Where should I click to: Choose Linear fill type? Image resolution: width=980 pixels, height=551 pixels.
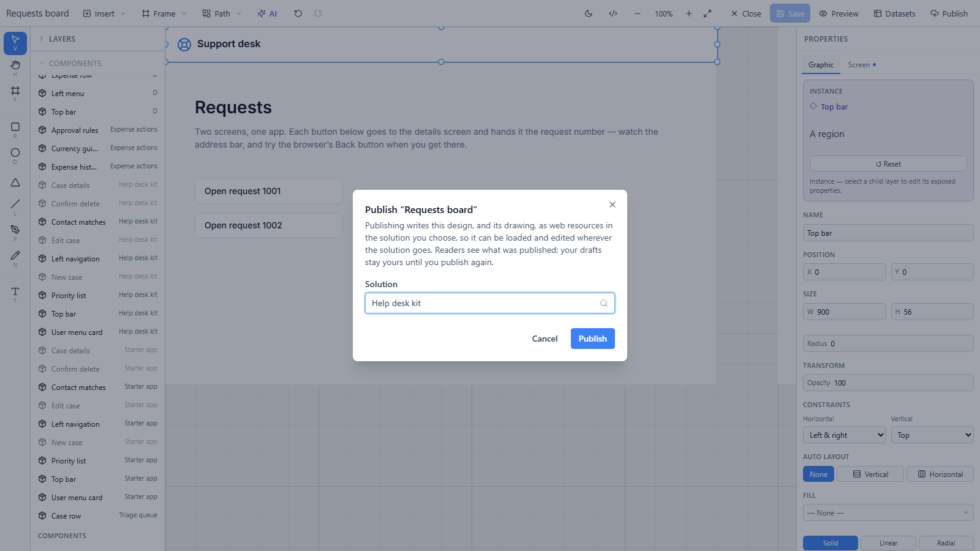(x=888, y=543)
